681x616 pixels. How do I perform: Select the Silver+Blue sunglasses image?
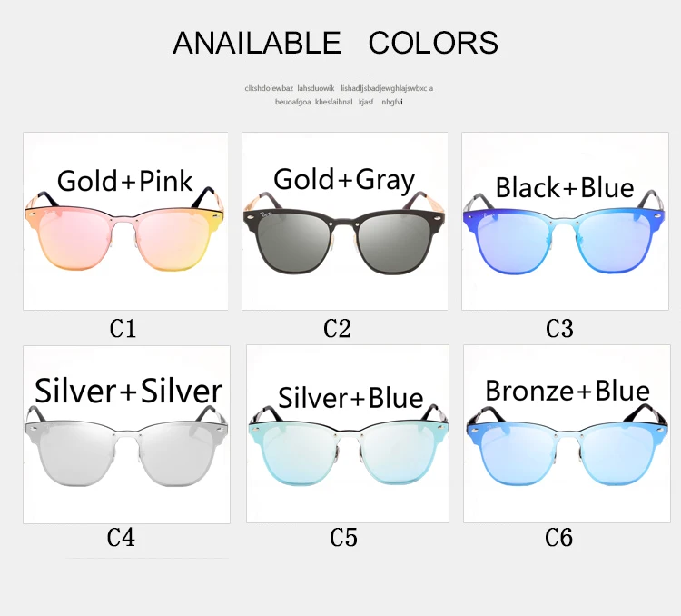[x=348, y=434]
